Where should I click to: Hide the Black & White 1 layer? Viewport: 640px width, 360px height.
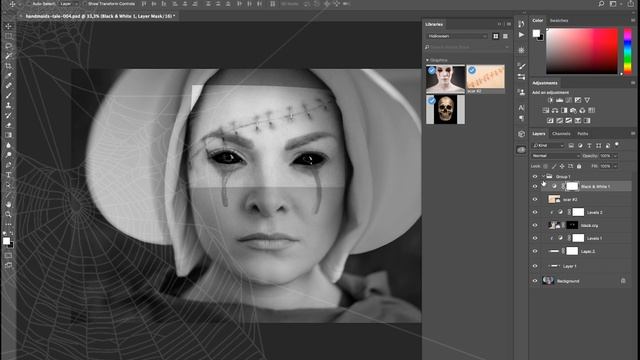click(x=535, y=187)
